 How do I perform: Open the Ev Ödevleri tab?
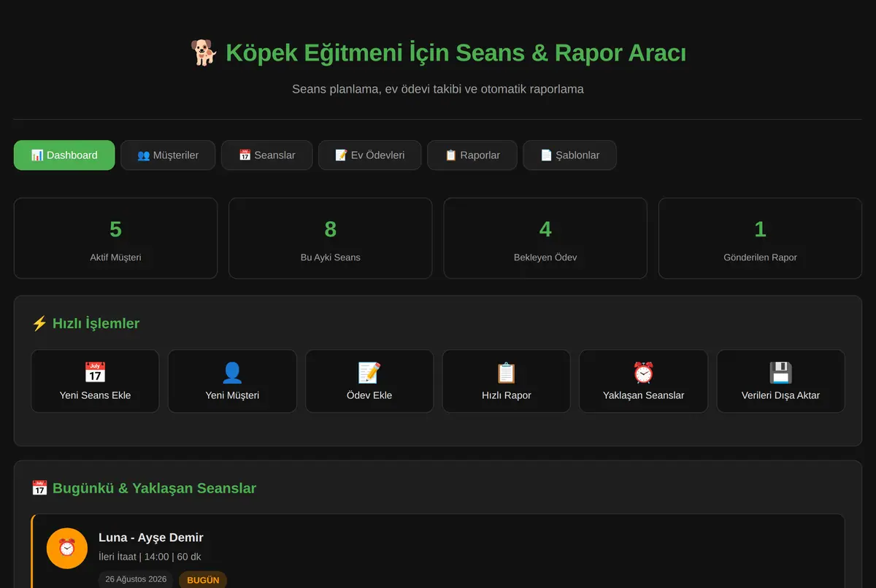[369, 155]
